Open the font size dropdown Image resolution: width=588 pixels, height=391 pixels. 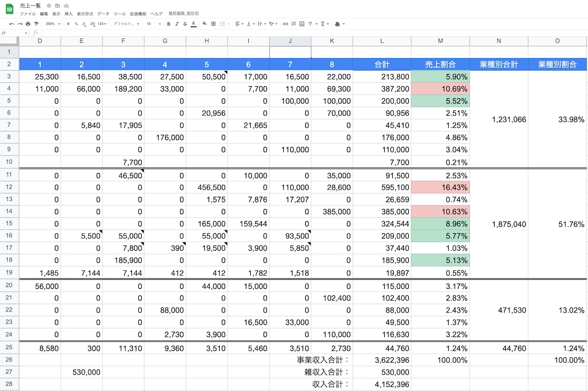tap(153, 24)
